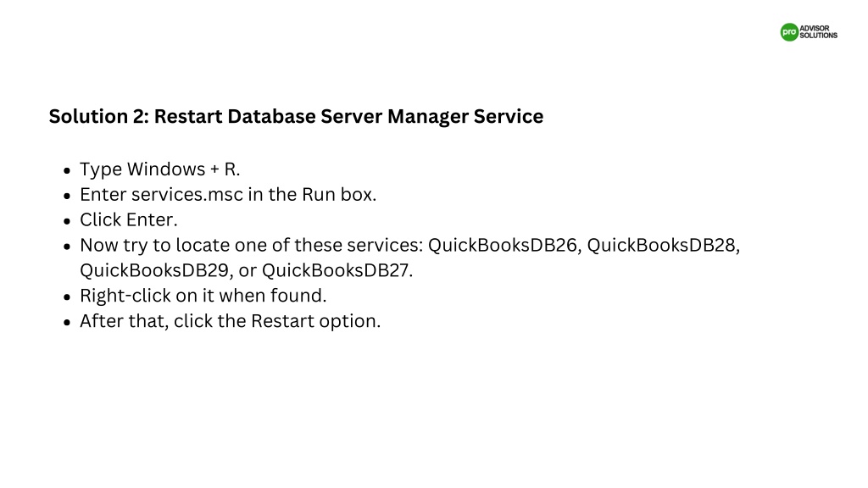The height and width of the screenshot is (488, 868).
Task: Click the QuickBooksDB26 service name
Action: 503,245
